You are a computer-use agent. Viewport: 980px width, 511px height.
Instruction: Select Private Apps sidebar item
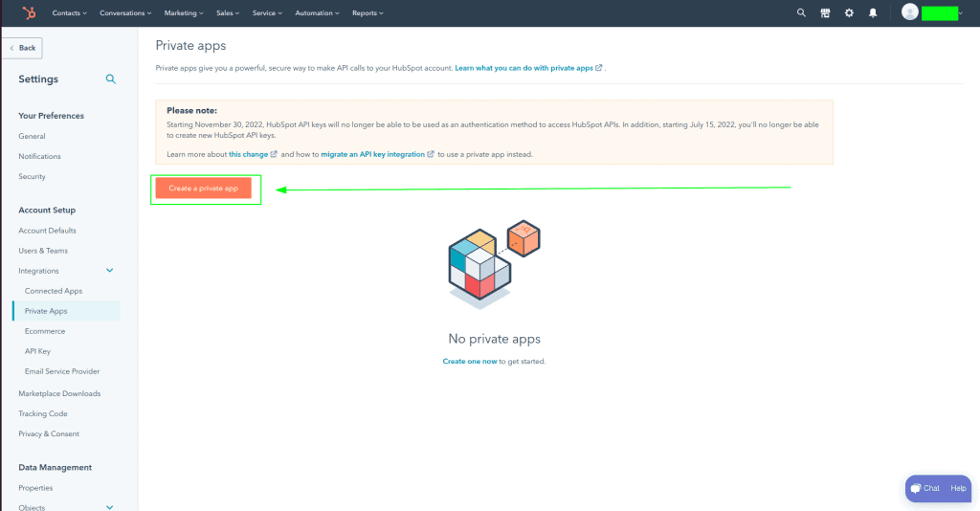[66, 311]
